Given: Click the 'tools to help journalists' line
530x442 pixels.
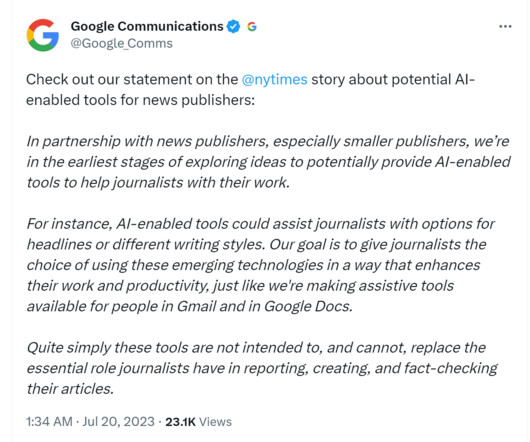Looking at the screenshot, I should click(158, 183).
